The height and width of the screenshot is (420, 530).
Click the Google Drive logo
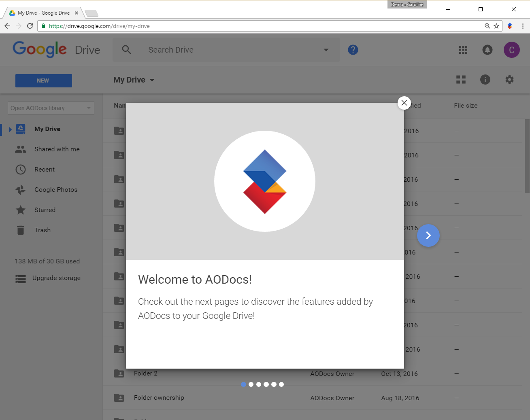pyautogui.click(x=56, y=49)
